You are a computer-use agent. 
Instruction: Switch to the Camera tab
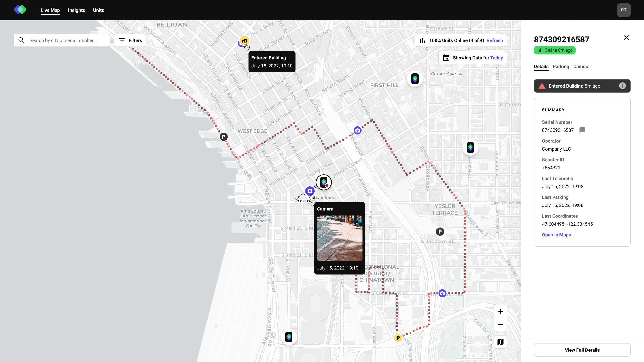coord(581,67)
